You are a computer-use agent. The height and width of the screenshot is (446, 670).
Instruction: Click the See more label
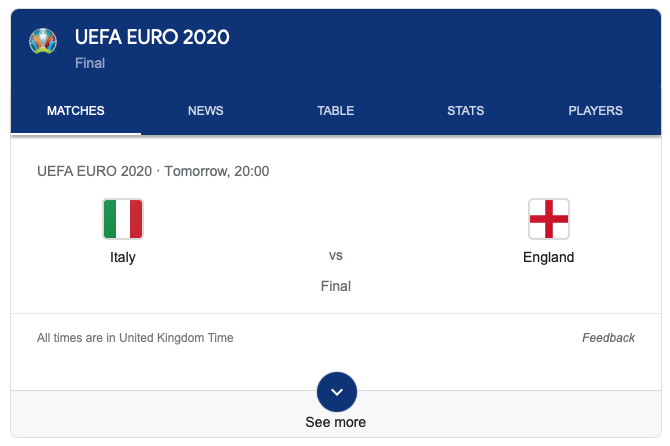point(336,422)
